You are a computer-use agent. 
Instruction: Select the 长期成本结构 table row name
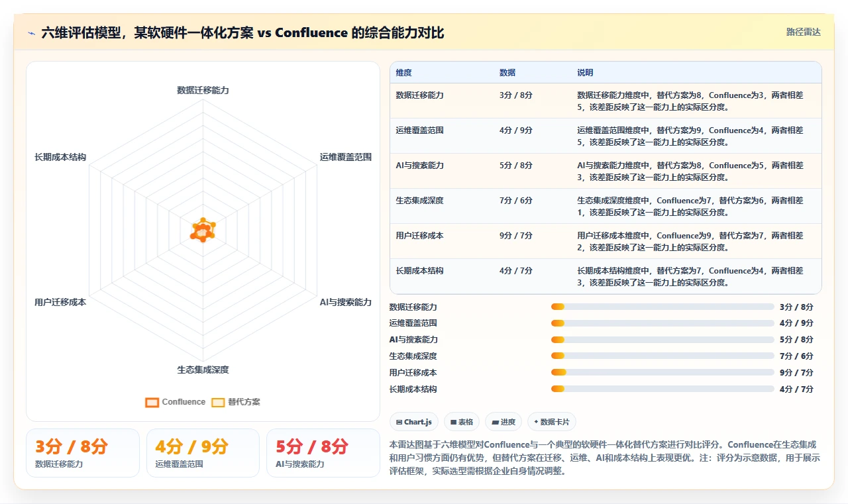pos(420,271)
